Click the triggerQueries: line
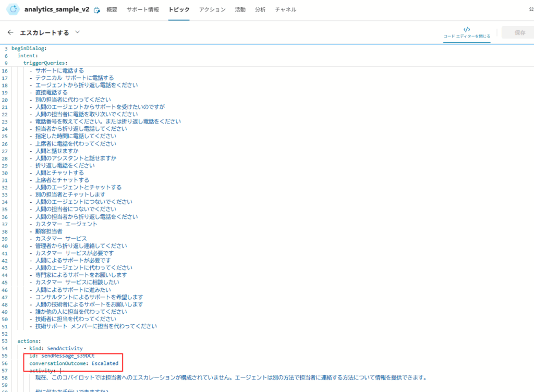The height and width of the screenshot is (392, 534). click(x=45, y=63)
